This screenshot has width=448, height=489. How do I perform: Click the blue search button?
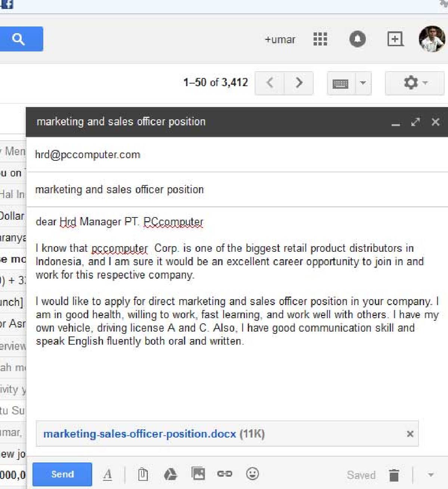point(21,39)
